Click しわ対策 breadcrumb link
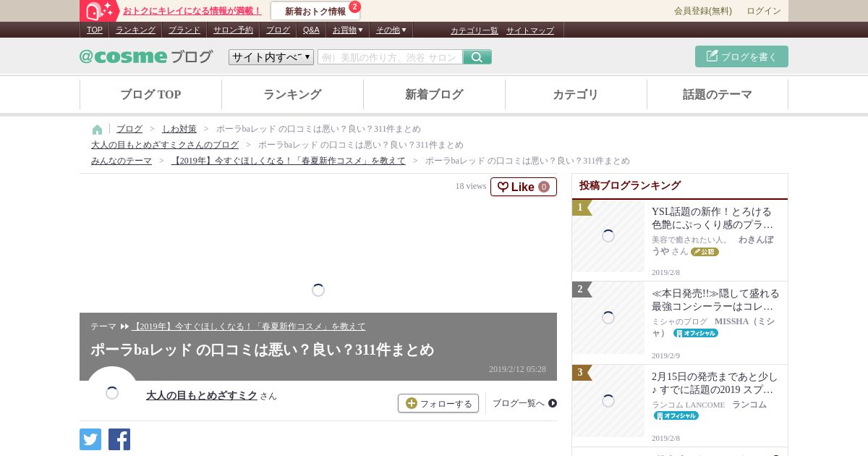 pos(179,129)
